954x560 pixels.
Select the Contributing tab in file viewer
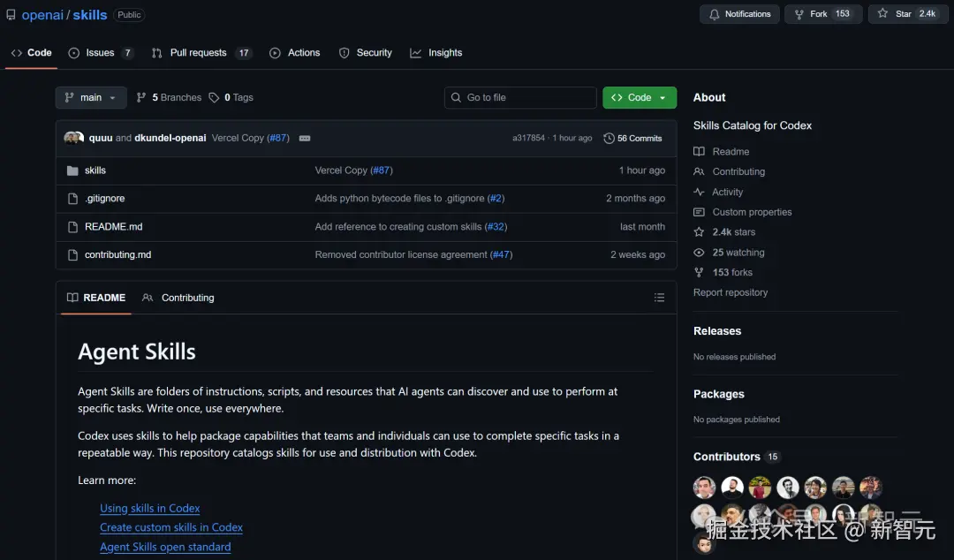point(178,298)
